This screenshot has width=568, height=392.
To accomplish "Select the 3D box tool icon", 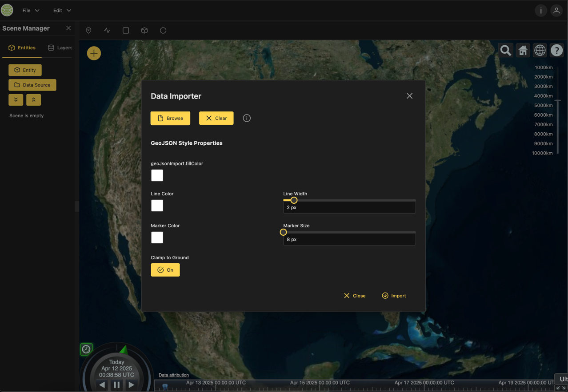I will pyautogui.click(x=144, y=31).
